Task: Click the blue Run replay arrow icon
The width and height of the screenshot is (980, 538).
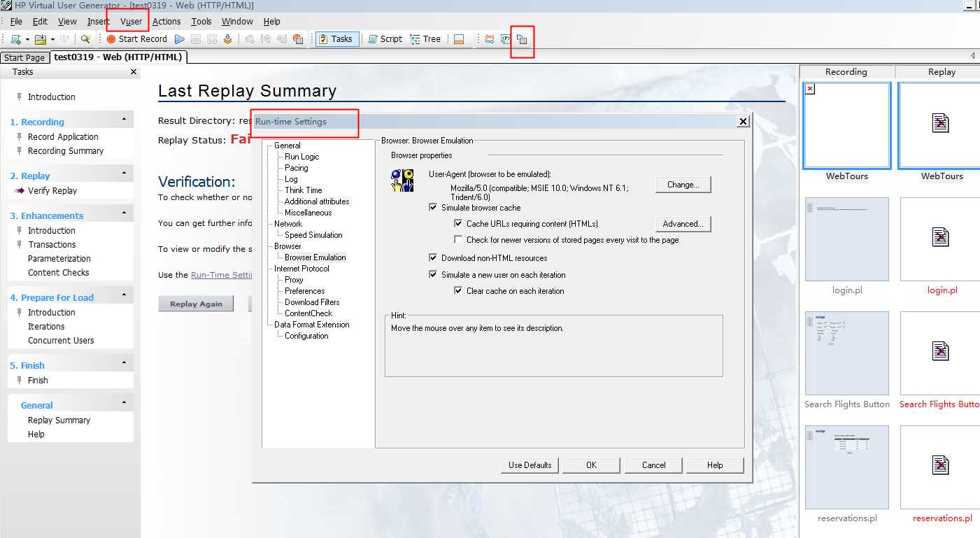Action: [180, 39]
